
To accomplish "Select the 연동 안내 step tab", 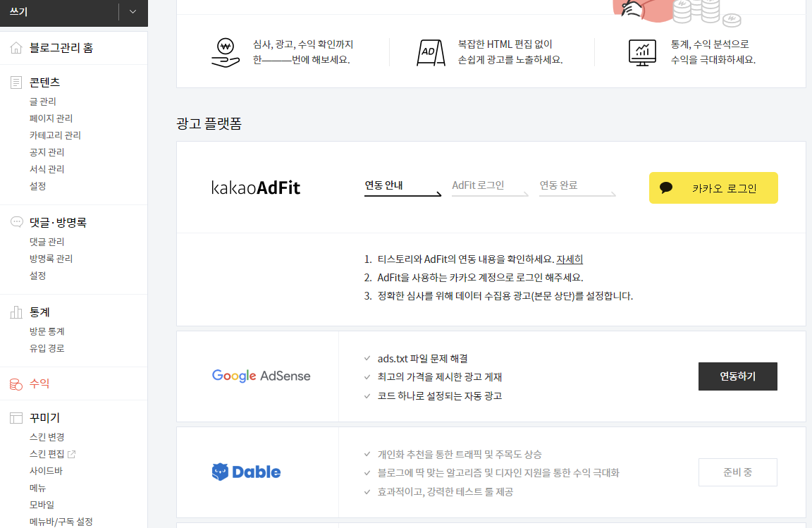I will [402, 187].
